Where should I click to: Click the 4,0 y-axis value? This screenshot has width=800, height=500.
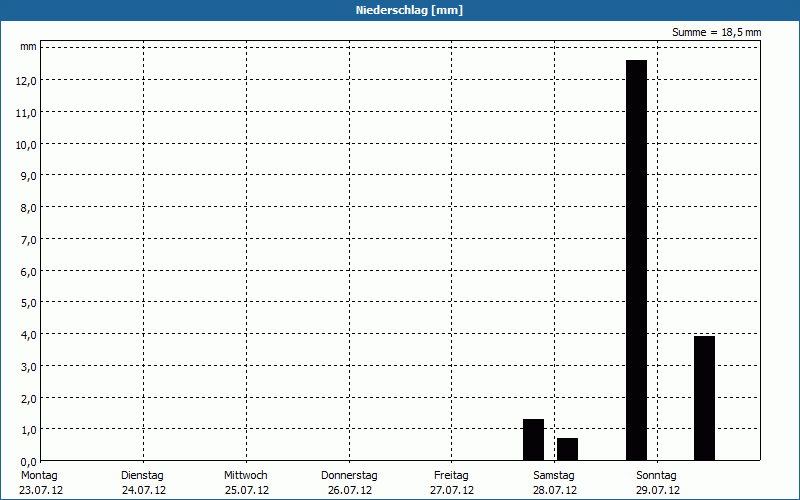click(29, 335)
